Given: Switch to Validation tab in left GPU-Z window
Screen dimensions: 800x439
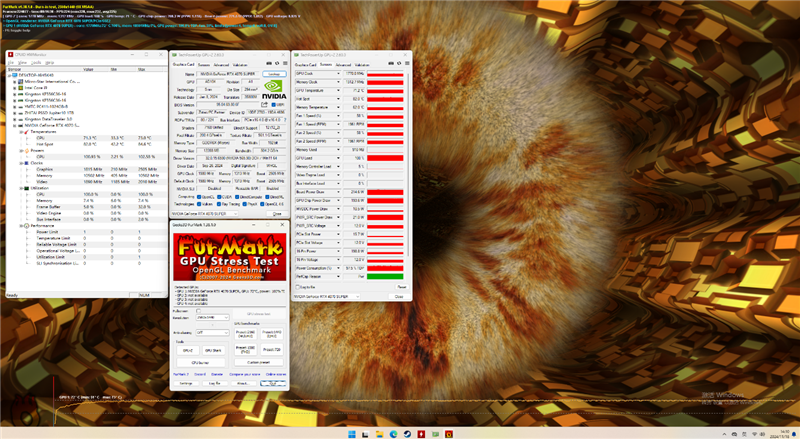Looking at the screenshot, I should (x=240, y=65).
